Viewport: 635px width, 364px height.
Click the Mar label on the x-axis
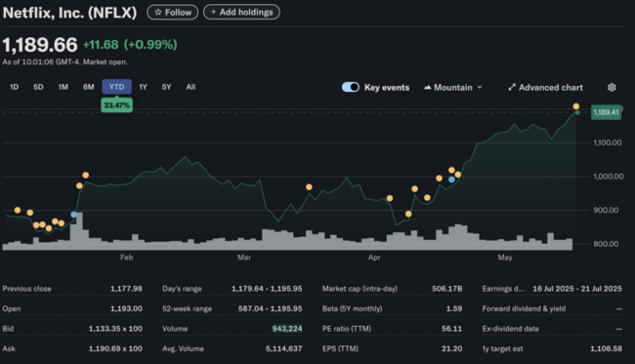[244, 258]
